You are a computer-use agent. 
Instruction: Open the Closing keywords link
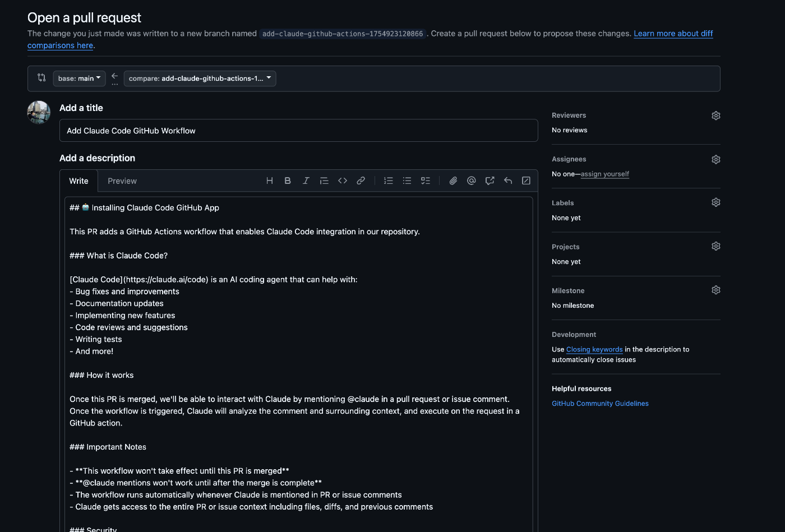pos(594,349)
